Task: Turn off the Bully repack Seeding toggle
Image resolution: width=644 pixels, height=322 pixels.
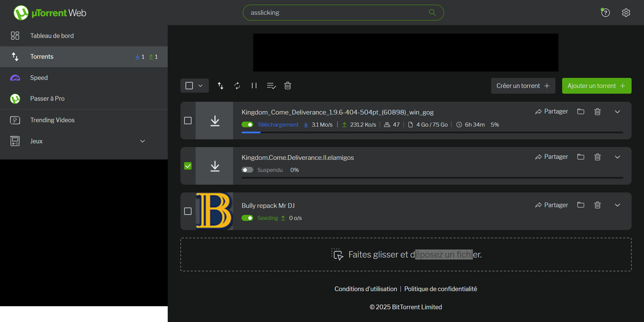Action: [247, 218]
